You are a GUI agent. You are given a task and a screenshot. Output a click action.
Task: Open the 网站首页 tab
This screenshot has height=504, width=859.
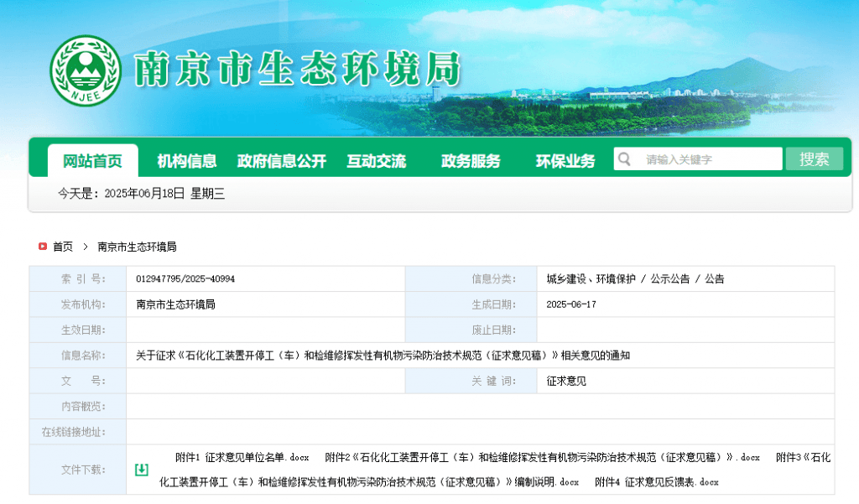tap(92, 161)
